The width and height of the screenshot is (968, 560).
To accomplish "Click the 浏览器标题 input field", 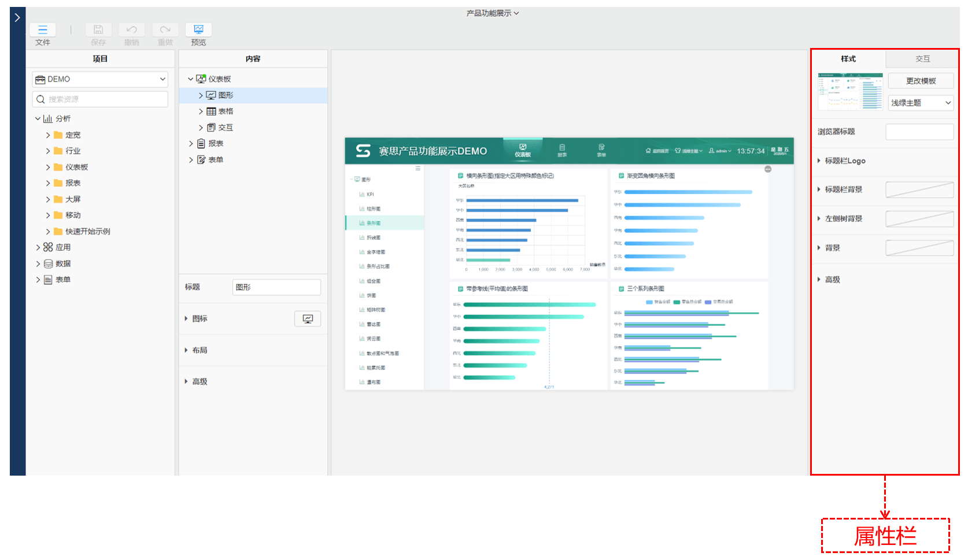I will click(x=919, y=132).
